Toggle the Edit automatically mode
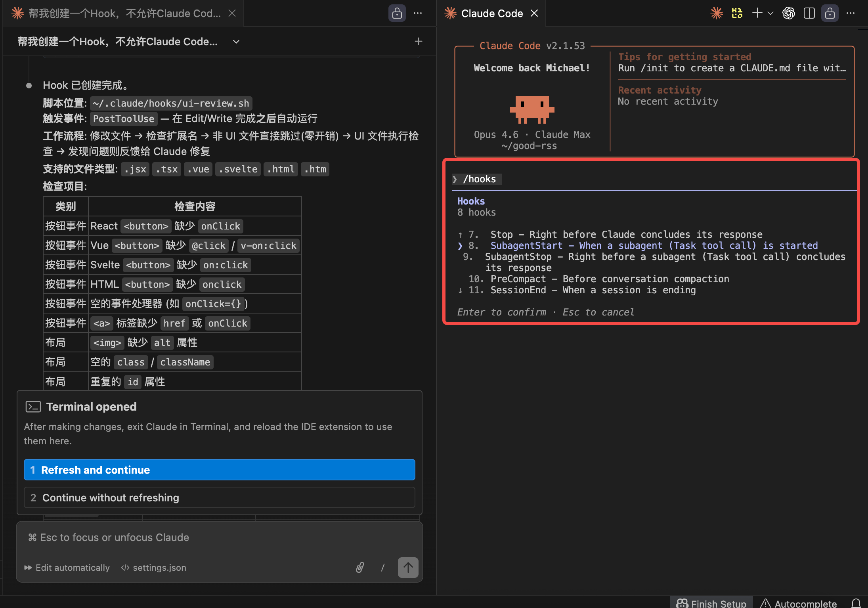The width and height of the screenshot is (868, 608). point(67,568)
